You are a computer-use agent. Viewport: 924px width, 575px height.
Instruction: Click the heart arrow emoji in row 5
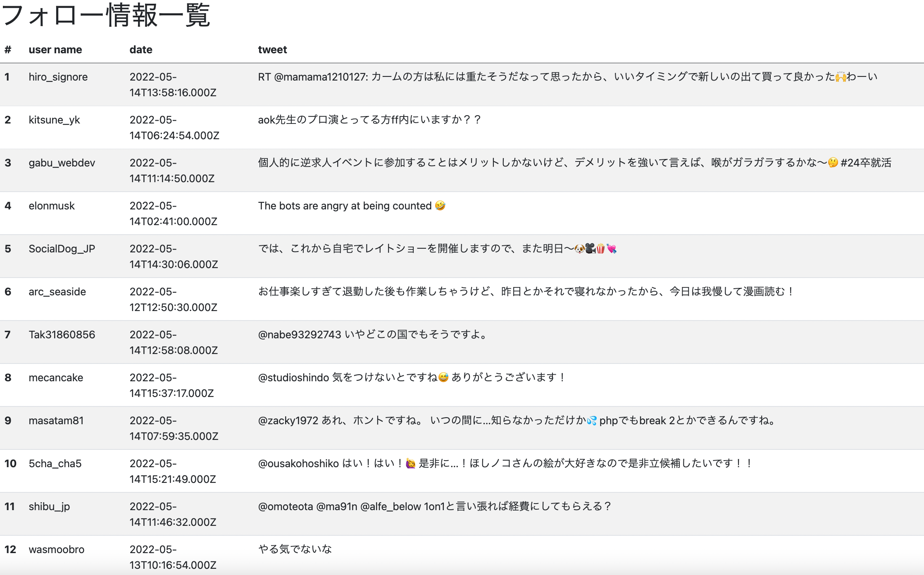(x=612, y=249)
